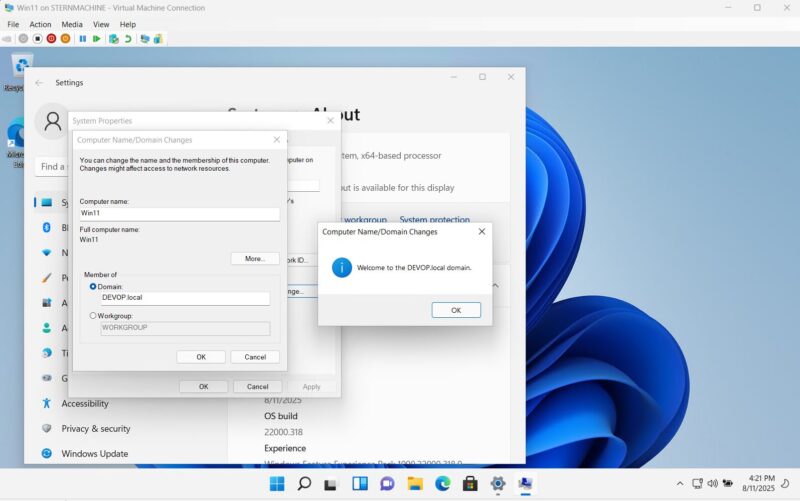Click the Settings back arrow
This screenshot has height=501, width=800.
tap(39, 83)
